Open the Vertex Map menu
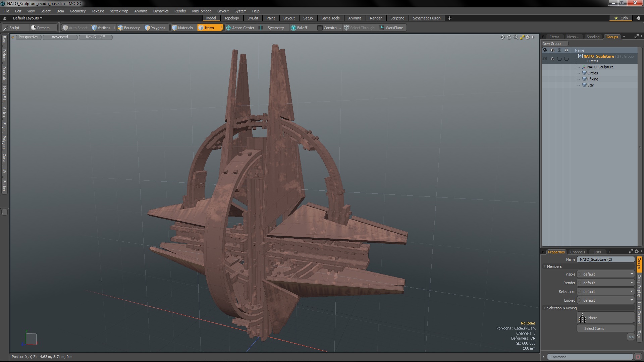The image size is (644, 362). 119,11
